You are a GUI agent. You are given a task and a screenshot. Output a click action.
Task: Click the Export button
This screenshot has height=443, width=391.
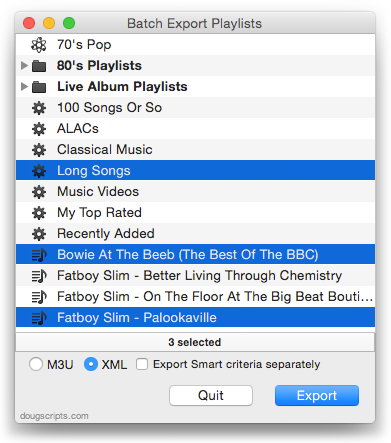(317, 396)
